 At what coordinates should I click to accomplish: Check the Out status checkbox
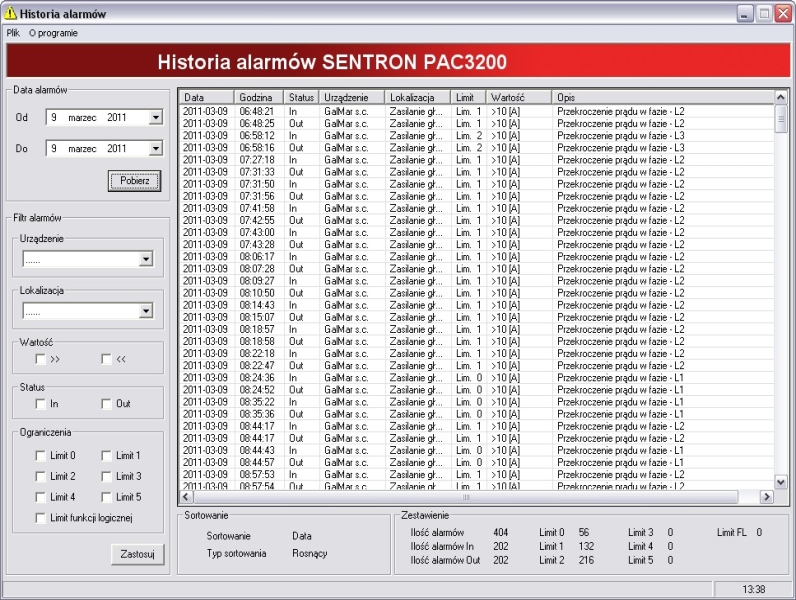point(106,404)
